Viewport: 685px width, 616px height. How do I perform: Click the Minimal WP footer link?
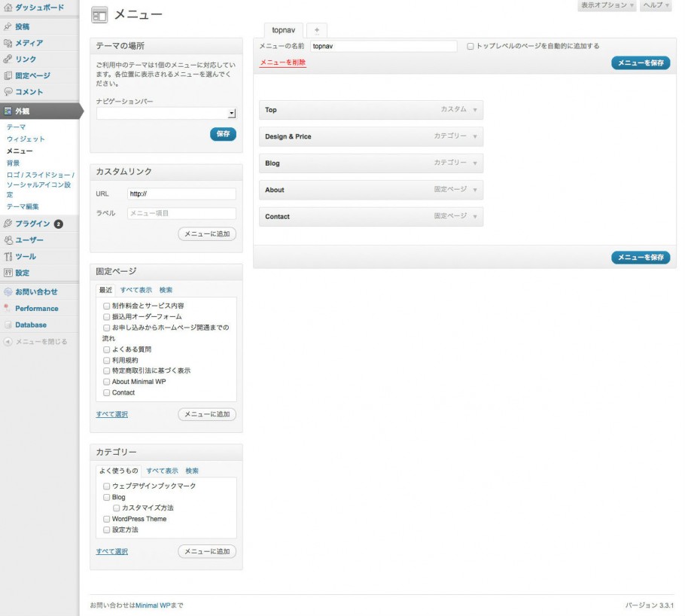coord(153,605)
